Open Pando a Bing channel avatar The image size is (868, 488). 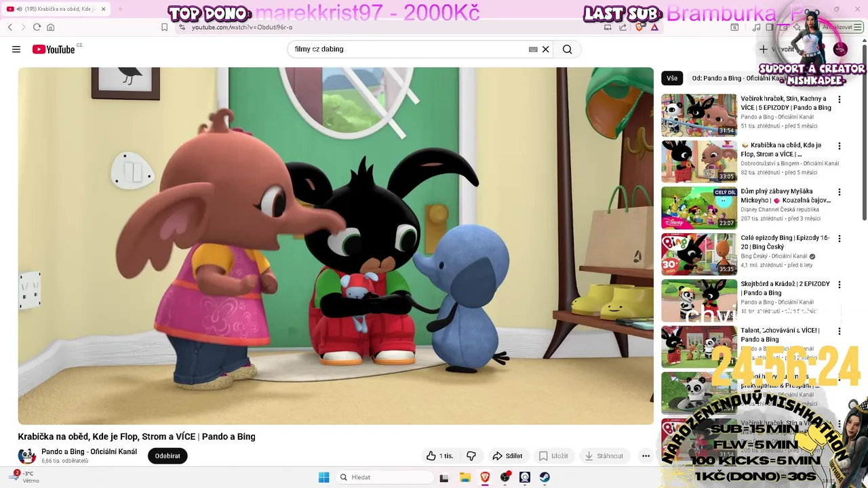tap(26, 456)
